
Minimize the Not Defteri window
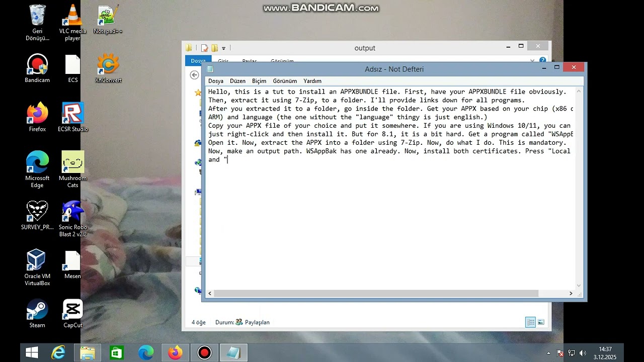pyautogui.click(x=544, y=68)
